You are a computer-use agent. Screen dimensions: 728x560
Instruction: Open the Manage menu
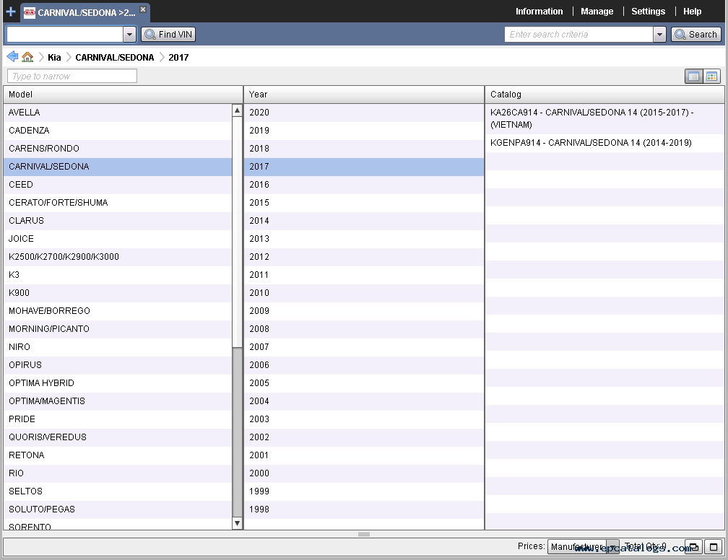click(x=597, y=12)
